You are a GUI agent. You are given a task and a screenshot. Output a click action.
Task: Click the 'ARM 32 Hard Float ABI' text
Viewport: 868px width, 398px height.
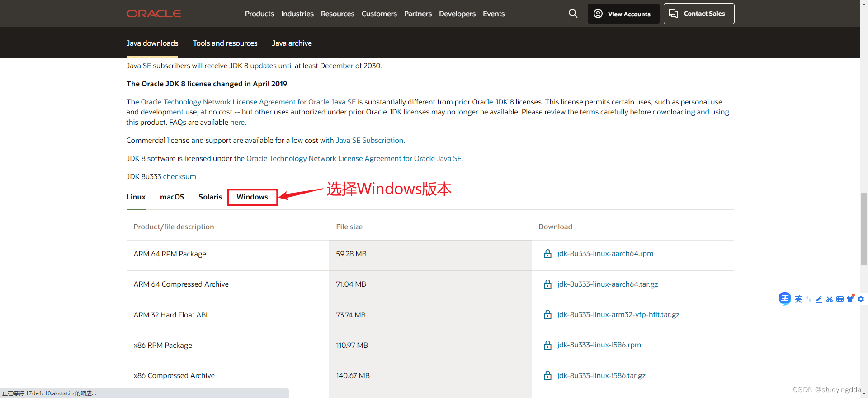[170, 315]
